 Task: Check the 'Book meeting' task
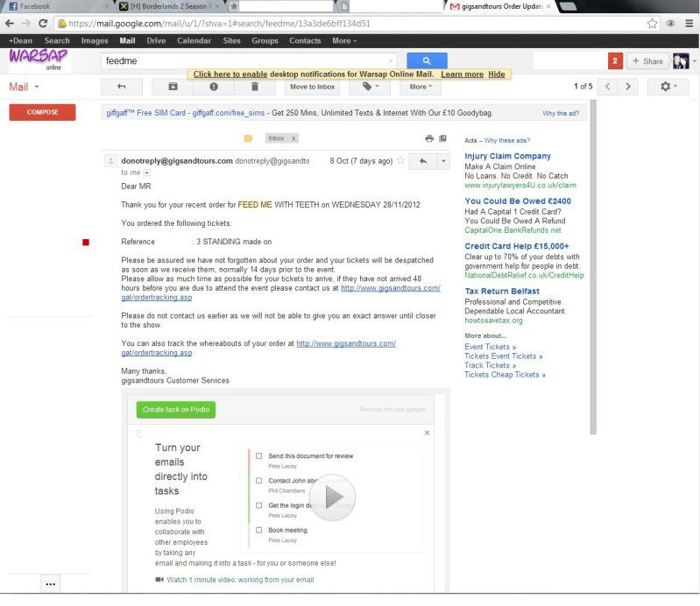(x=259, y=530)
